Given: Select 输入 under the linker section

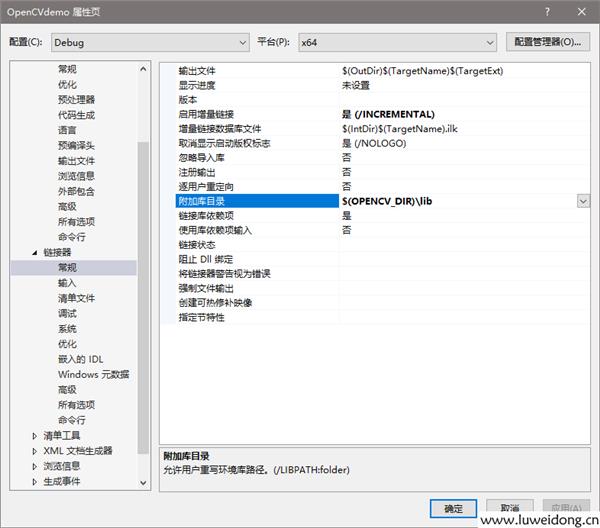Looking at the screenshot, I should point(67,283).
